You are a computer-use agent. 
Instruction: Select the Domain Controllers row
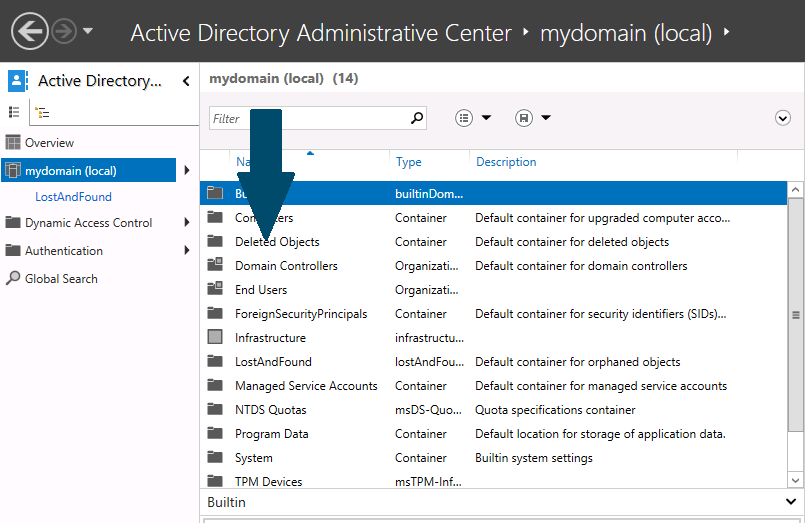point(493,266)
